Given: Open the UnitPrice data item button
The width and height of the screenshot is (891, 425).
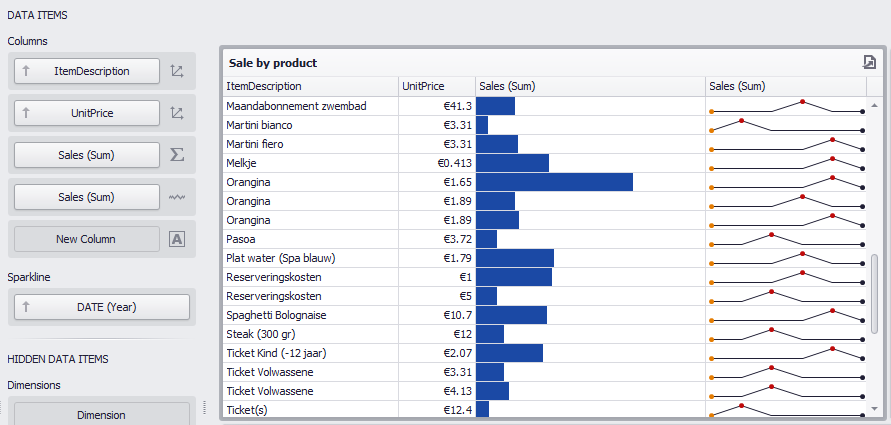Looking at the screenshot, I should [x=92, y=113].
